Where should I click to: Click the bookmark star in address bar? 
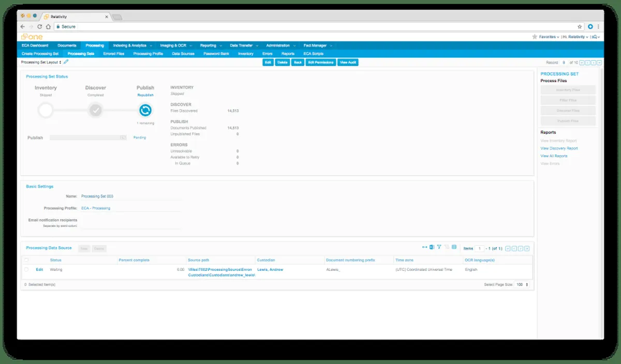(x=580, y=26)
